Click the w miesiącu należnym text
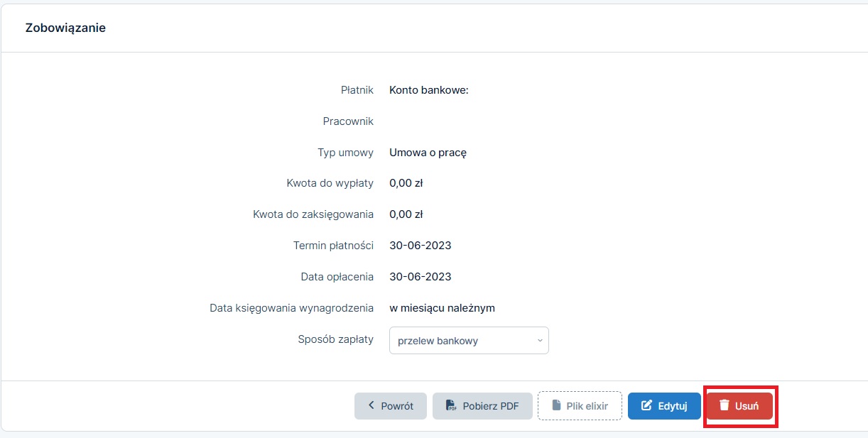Viewport: 868px width, 438px height. (442, 308)
